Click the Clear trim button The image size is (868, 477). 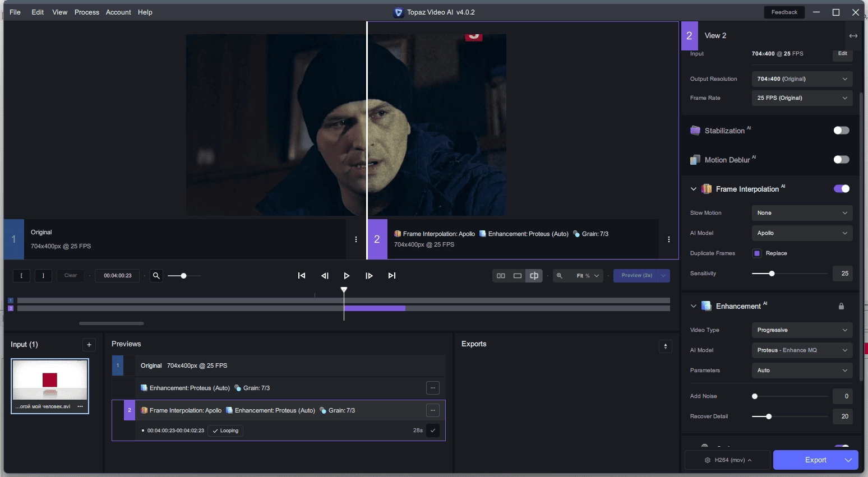tap(71, 275)
